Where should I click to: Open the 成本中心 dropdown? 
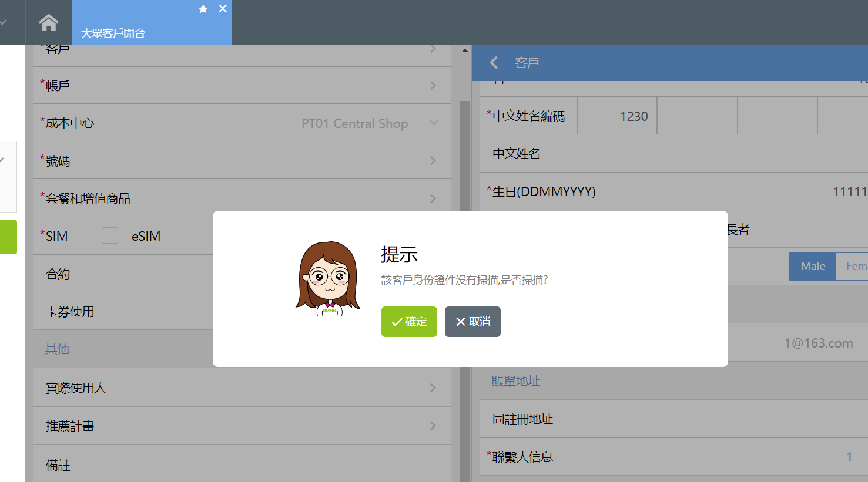coord(242,123)
